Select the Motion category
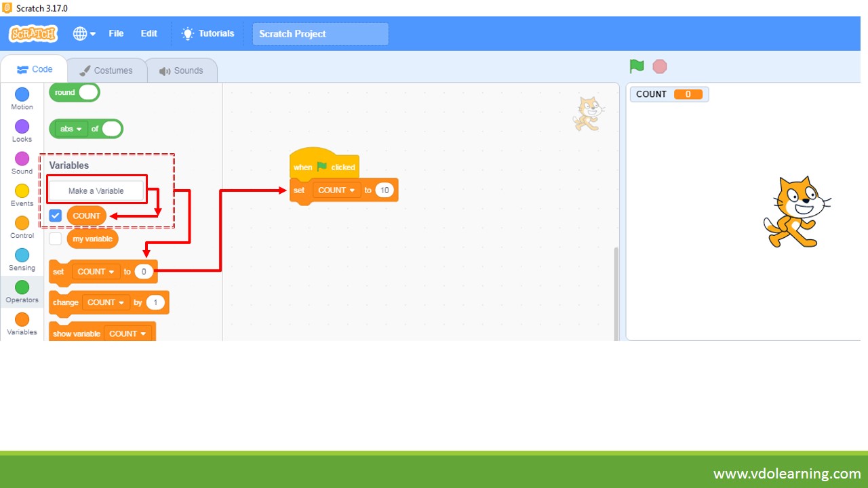This screenshot has width=868, height=488. 22,99
